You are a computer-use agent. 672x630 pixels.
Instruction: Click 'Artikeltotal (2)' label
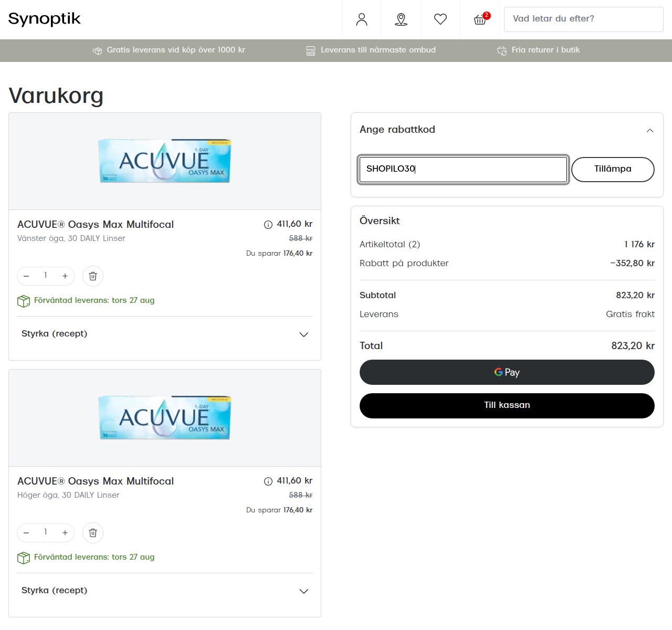pyautogui.click(x=390, y=245)
